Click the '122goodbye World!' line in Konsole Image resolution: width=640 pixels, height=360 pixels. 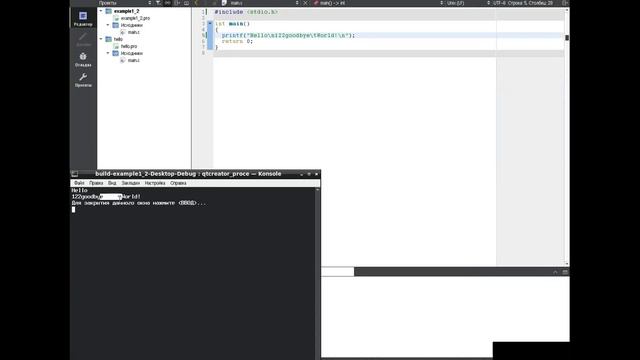coord(106,197)
